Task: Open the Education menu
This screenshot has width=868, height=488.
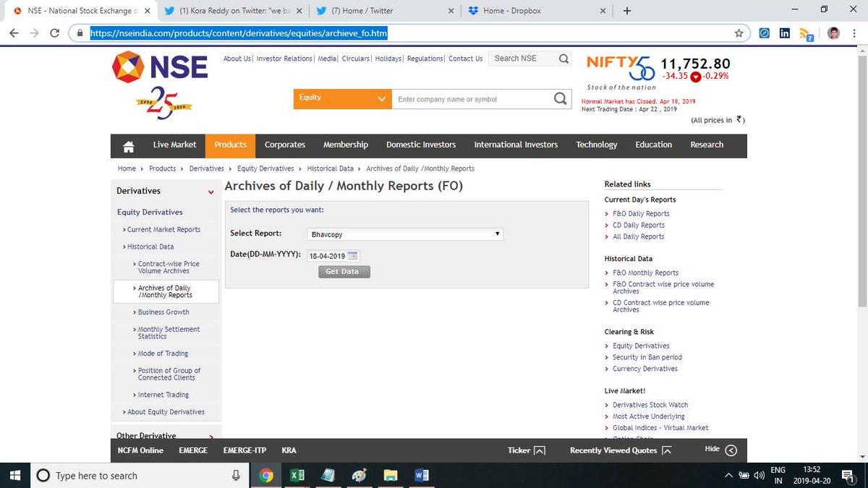Action: click(654, 145)
